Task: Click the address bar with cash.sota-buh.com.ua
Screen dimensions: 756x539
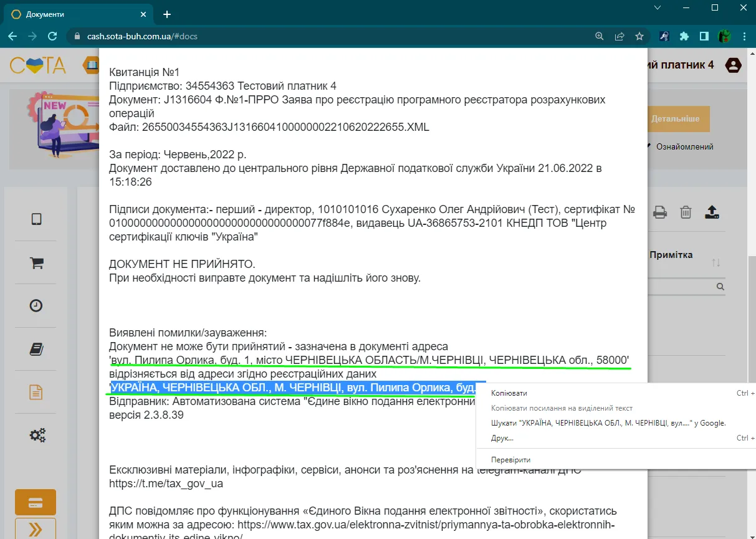Action: click(x=330, y=36)
